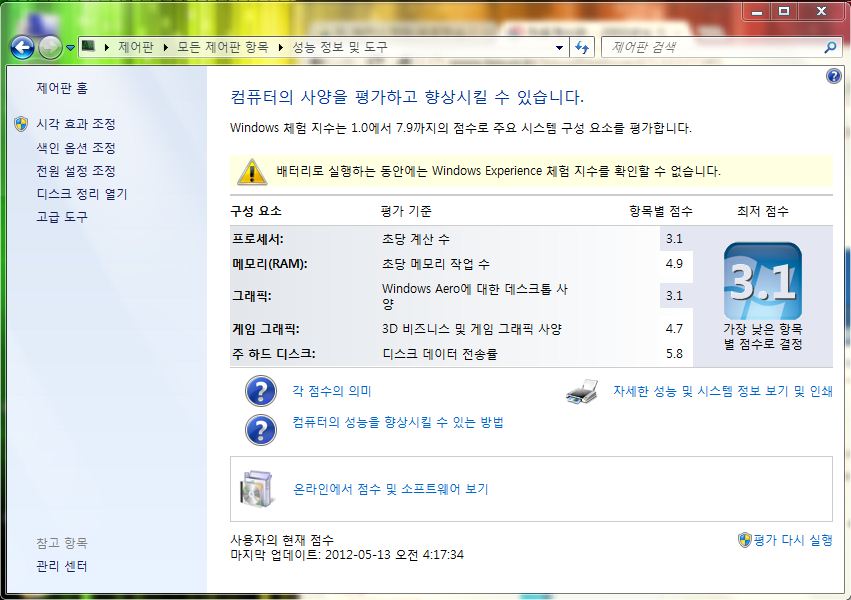
Task: Click the 3.1 base score badge
Action: pyautogui.click(x=763, y=282)
